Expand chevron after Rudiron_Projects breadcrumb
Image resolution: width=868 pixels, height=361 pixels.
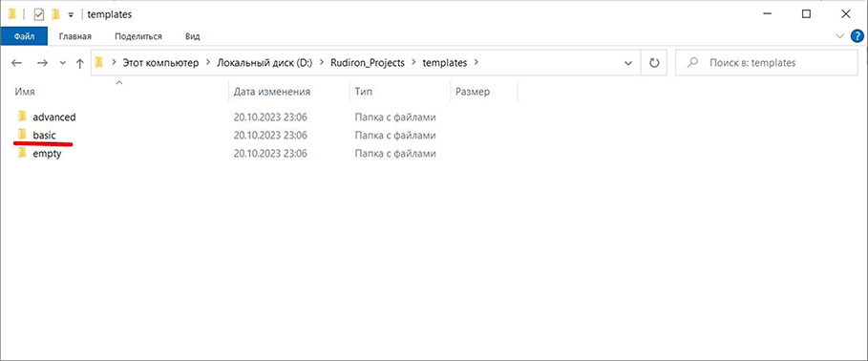pos(413,63)
